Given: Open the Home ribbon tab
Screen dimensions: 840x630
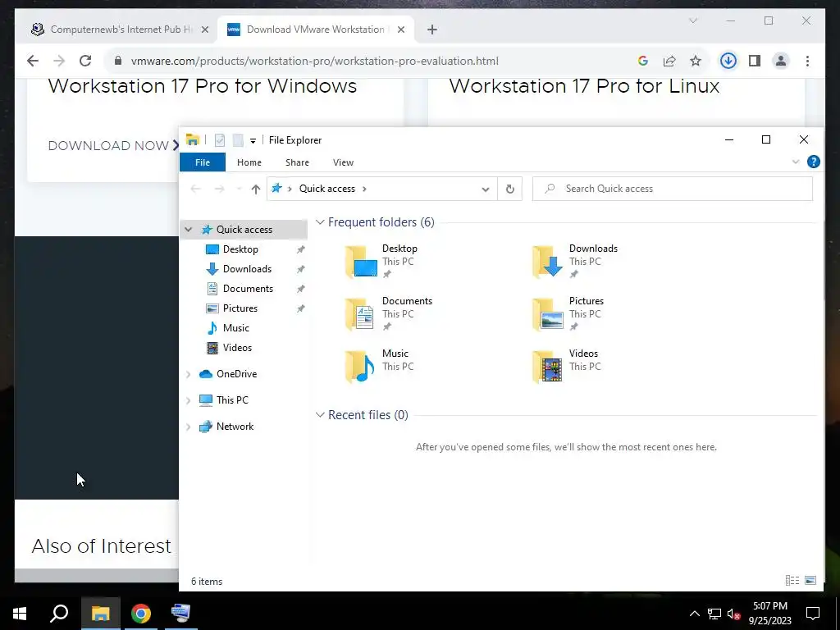Looking at the screenshot, I should 249,162.
